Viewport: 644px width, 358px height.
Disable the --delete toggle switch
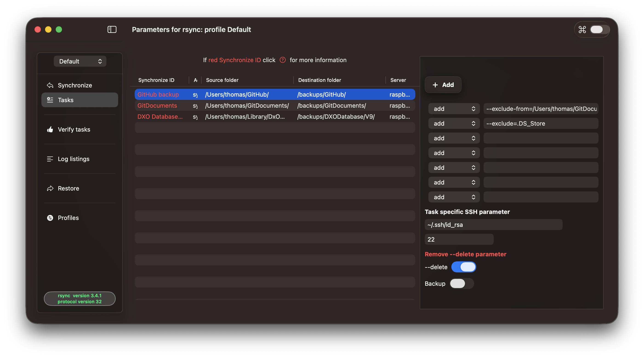pyautogui.click(x=464, y=267)
